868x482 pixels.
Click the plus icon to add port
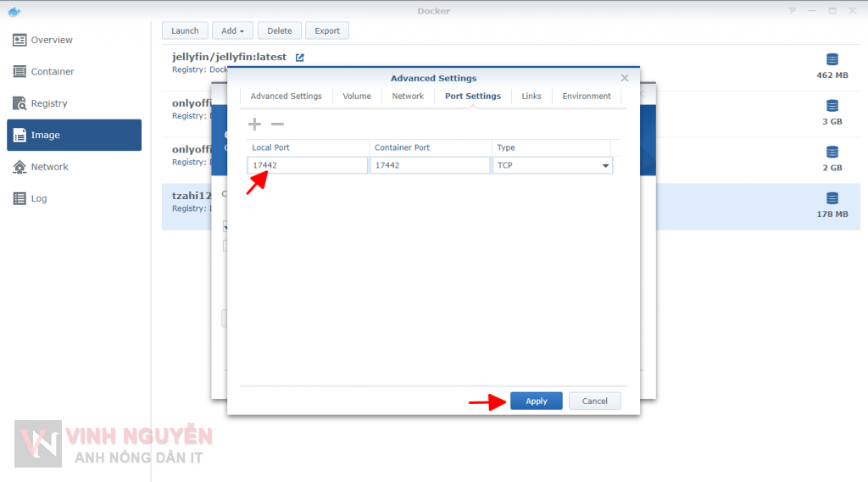tap(254, 125)
